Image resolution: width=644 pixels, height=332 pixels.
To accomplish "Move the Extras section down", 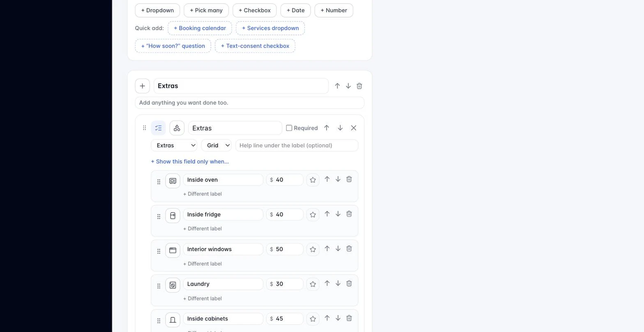I will (x=348, y=86).
